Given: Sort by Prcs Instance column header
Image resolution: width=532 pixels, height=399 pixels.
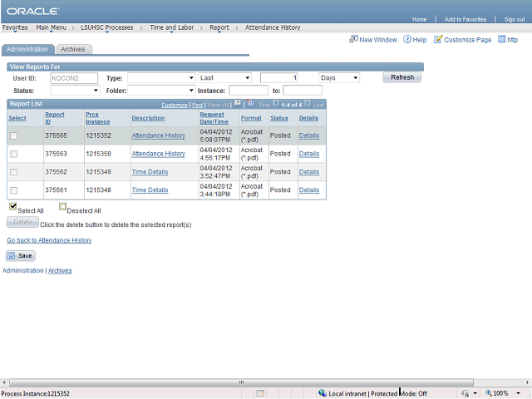Looking at the screenshot, I should click(98, 118).
